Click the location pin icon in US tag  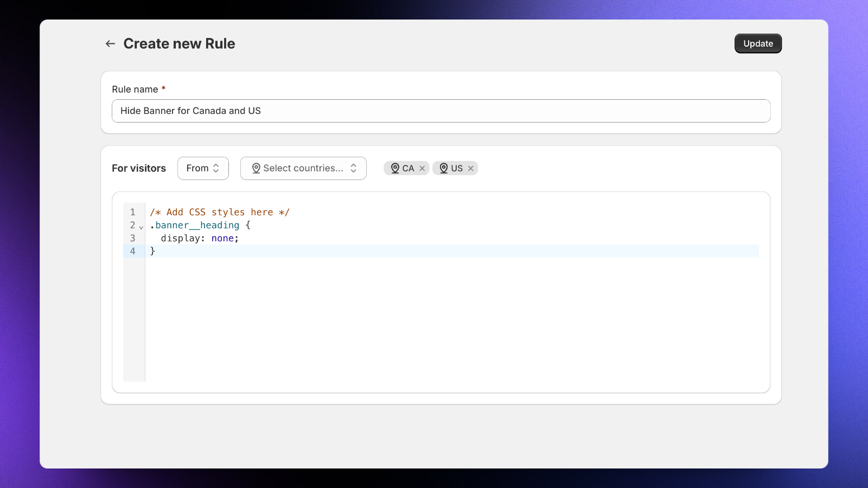click(443, 169)
